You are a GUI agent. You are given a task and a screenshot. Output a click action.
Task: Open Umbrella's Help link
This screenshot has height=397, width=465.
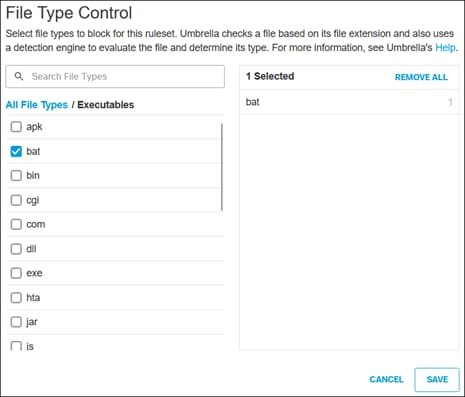click(x=445, y=48)
